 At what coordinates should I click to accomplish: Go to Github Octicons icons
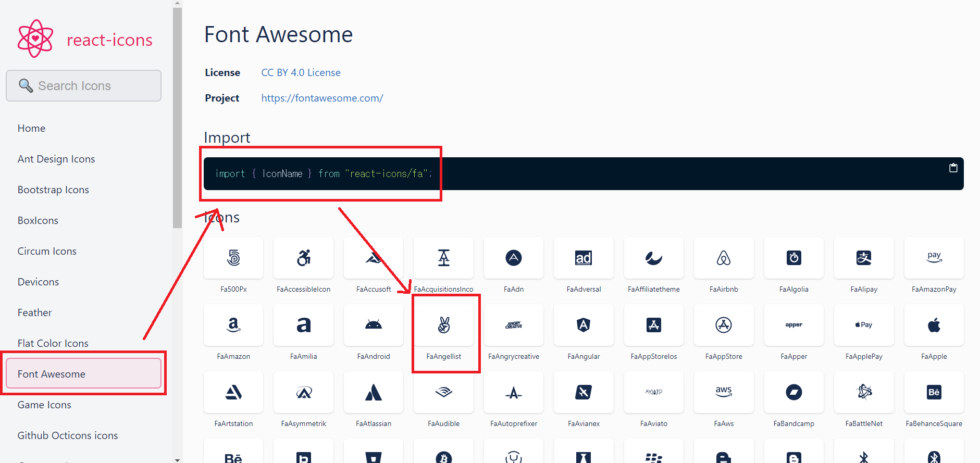pyautogui.click(x=68, y=435)
